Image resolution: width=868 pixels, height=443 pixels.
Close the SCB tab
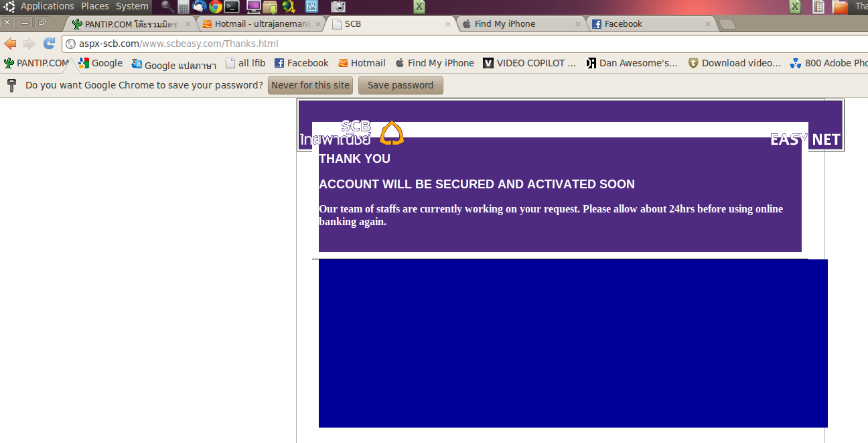pyautogui.click(x=448, y=24)
